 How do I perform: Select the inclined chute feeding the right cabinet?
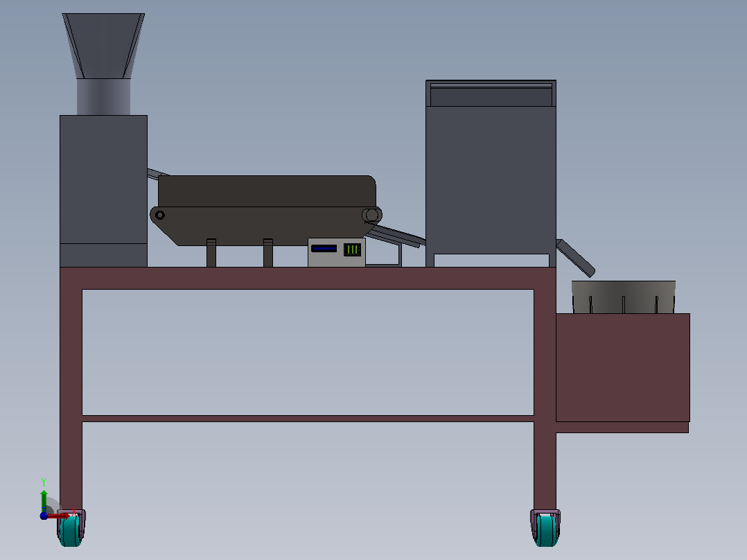396,236
